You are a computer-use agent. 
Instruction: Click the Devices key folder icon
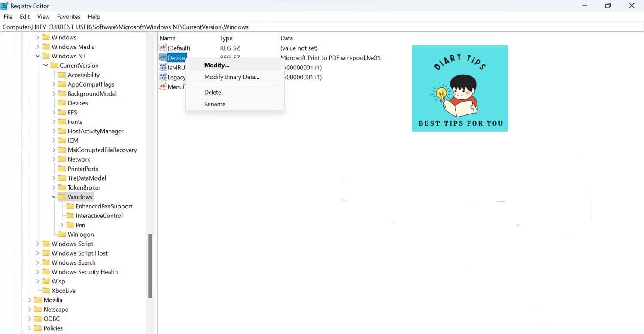(62, 103)
